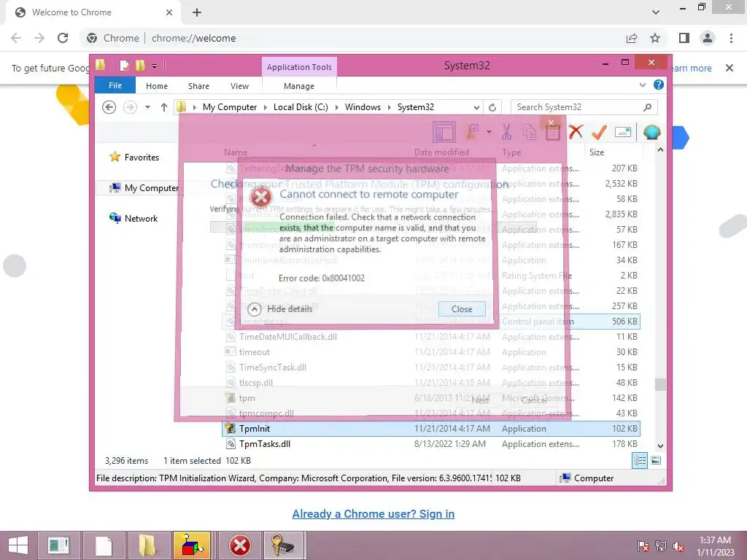Select the TpmTasks.dll file row
The height and width of the screenshot is (560, 747).
point(431,444)
